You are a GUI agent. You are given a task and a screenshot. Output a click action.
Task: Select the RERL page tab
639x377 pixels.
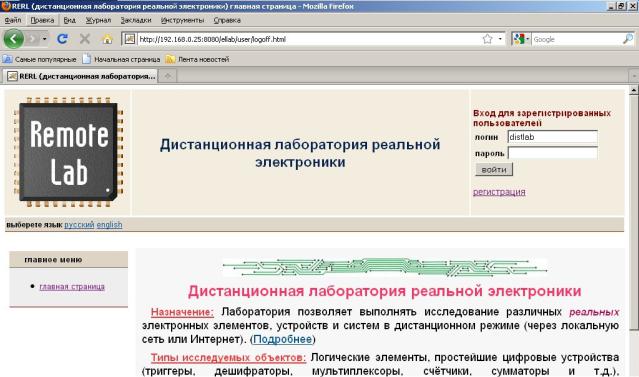pyautogui.click(x=80, y=76)
